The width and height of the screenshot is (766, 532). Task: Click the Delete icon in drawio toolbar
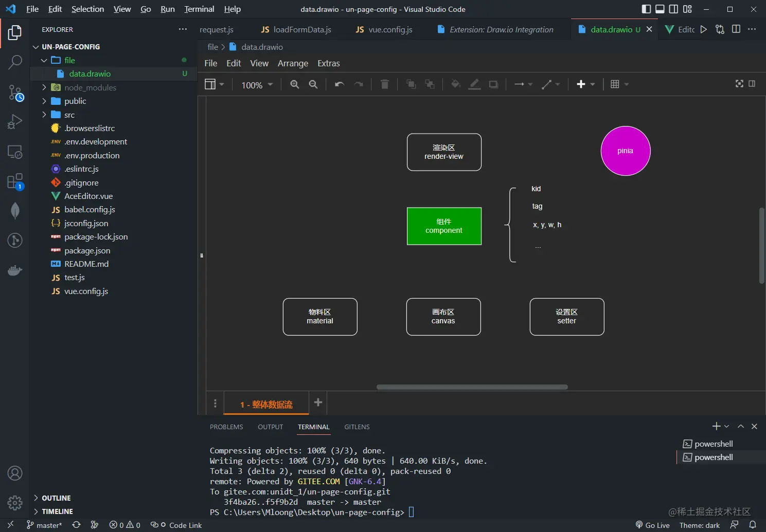(384, 84)
